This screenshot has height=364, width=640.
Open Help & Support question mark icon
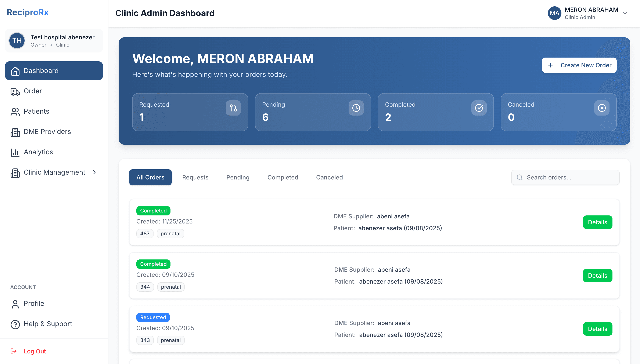(15, 324)
